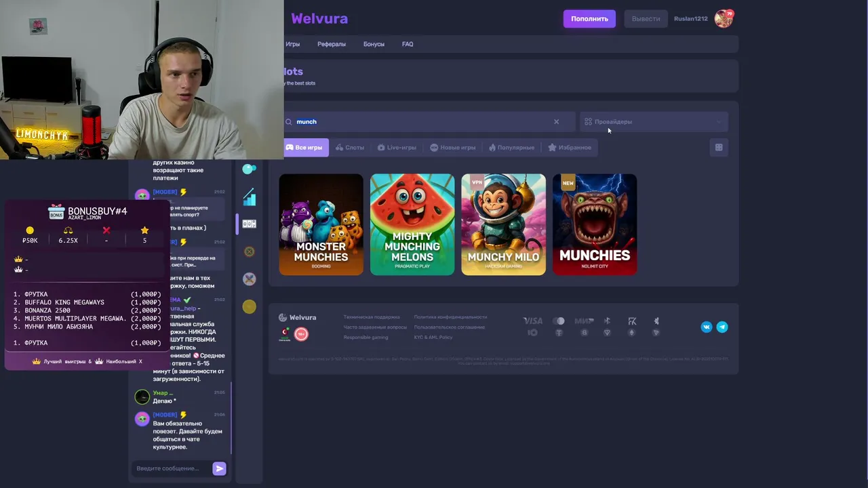
Task: Click the Mastercard payment icon
Action: (x=559, y=321)
